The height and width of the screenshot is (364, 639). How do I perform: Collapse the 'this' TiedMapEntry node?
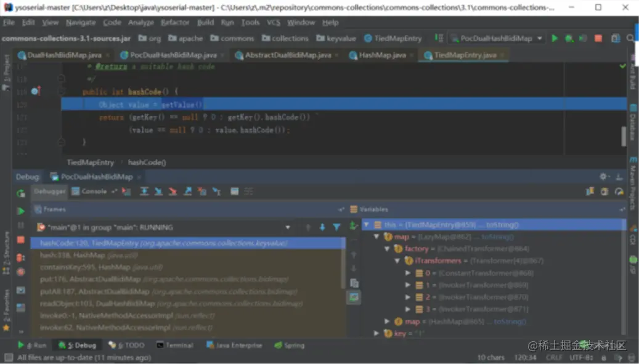[x=366, y=224]
